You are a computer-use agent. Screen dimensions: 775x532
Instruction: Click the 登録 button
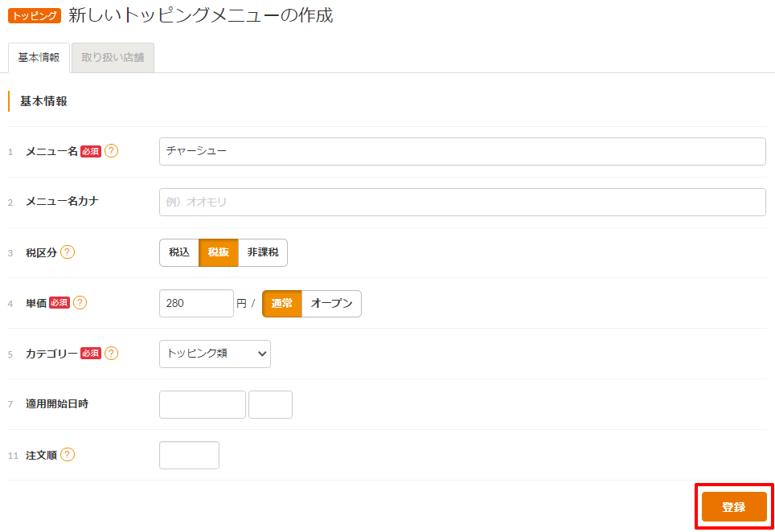734,507
